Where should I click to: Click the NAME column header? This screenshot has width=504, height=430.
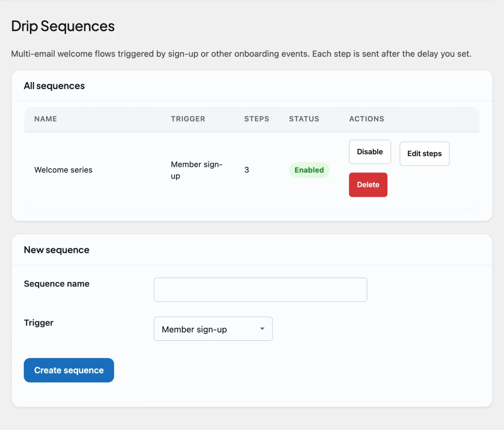coord(46,119)
